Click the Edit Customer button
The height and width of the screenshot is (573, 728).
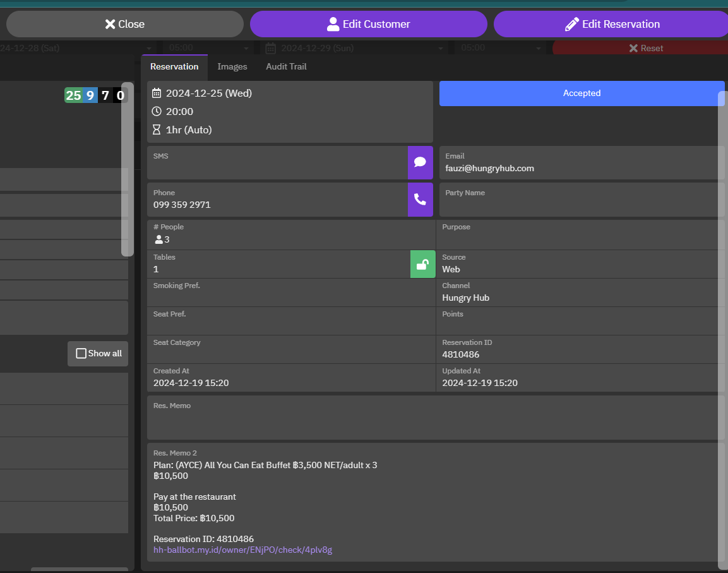point(369,25)
